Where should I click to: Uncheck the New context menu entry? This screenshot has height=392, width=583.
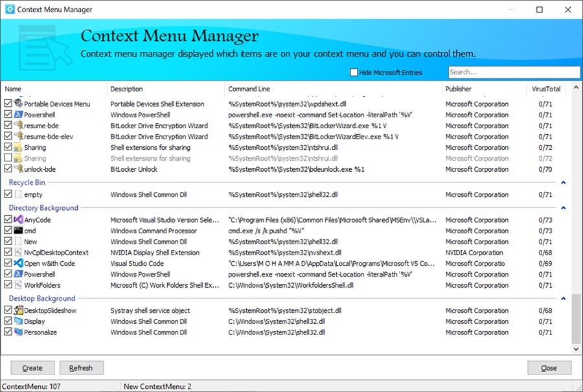click(x=9, y=241)
